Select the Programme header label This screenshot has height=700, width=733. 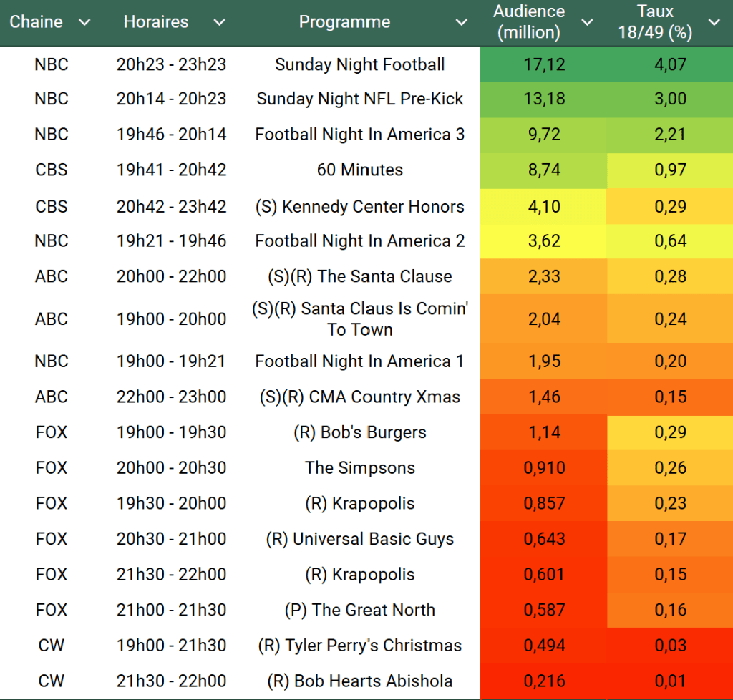point(344,22)
